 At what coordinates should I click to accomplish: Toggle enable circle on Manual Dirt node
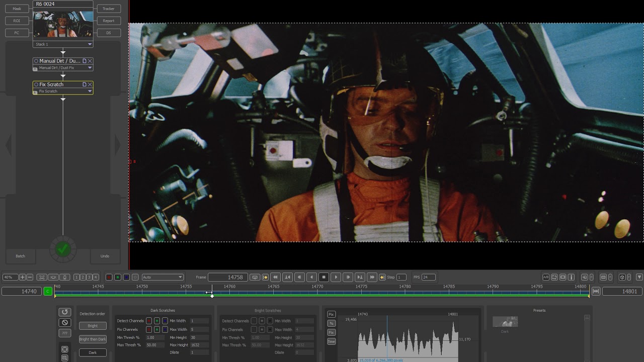coord(36,61)
